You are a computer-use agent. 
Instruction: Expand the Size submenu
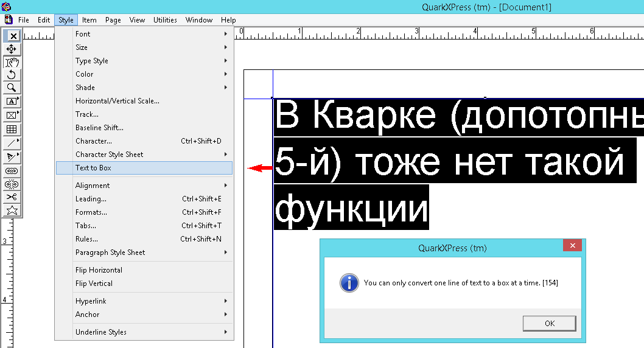pos(144,47)
